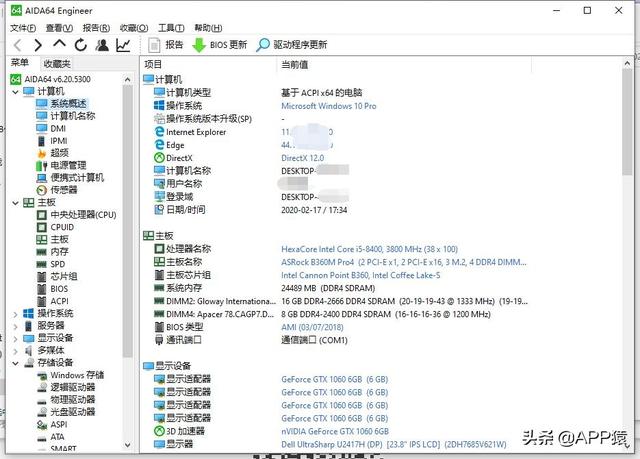Open the graph chart toolbar icon
Viewport: 640px width, 459px height.
coord(123,45)
